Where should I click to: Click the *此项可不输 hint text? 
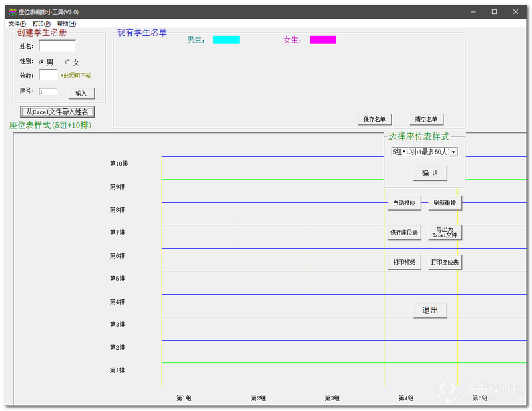(76, 76)
